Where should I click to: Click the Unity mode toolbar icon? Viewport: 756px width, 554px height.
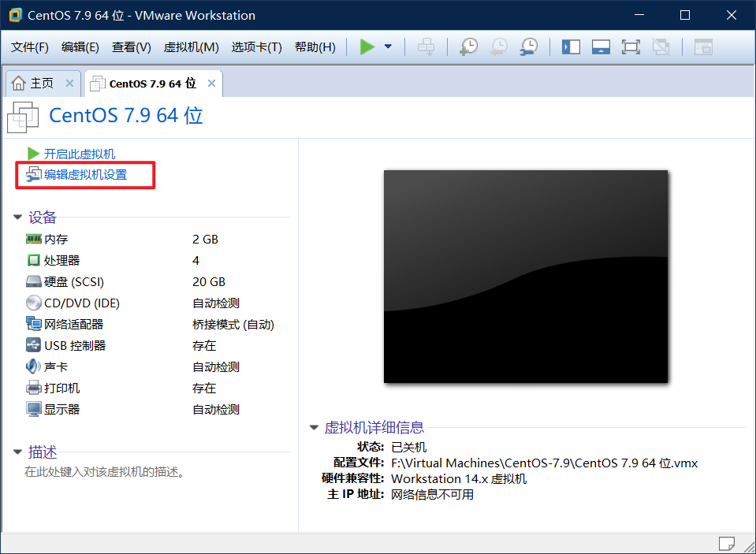[661, 46]
